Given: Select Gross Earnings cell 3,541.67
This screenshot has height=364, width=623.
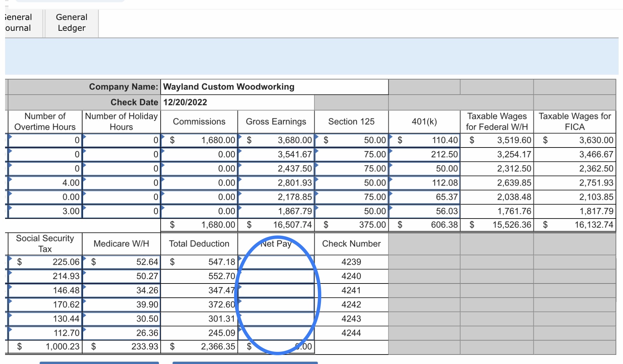Looking at the screenshot, I should [276, 154].
